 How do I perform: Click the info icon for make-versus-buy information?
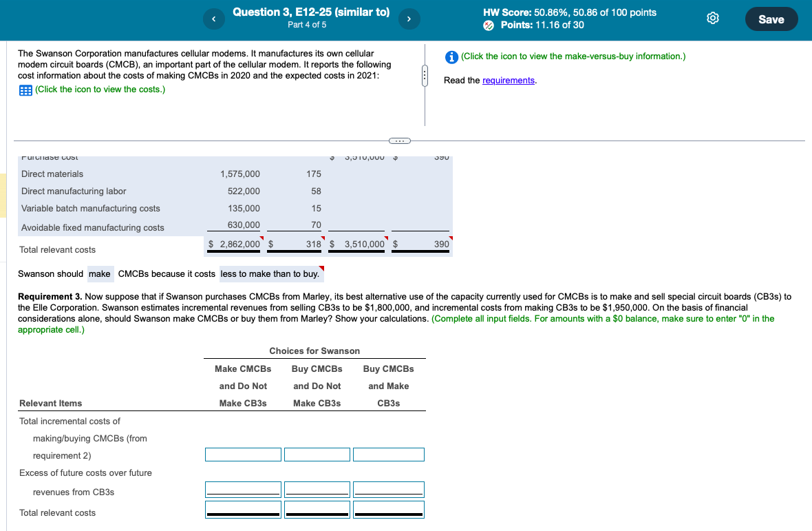[451, 57]
